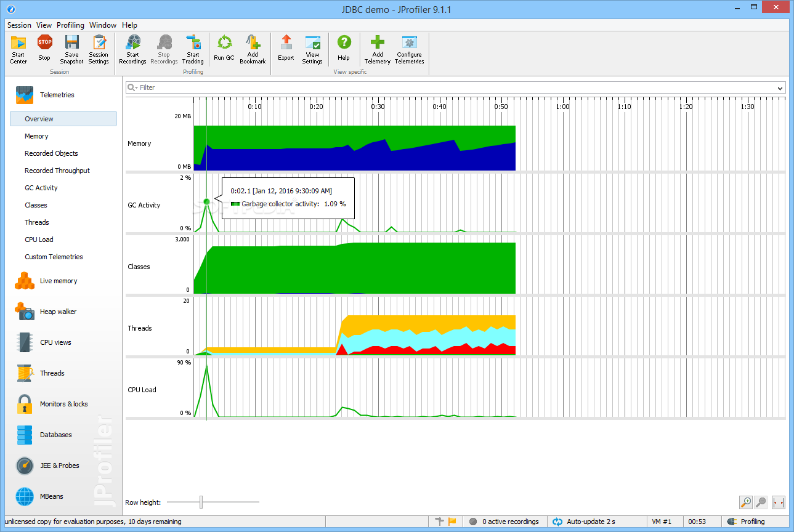Click inside the Filter field
The height and width of the screenshot is (532, 794).
[x=456, y=87]
